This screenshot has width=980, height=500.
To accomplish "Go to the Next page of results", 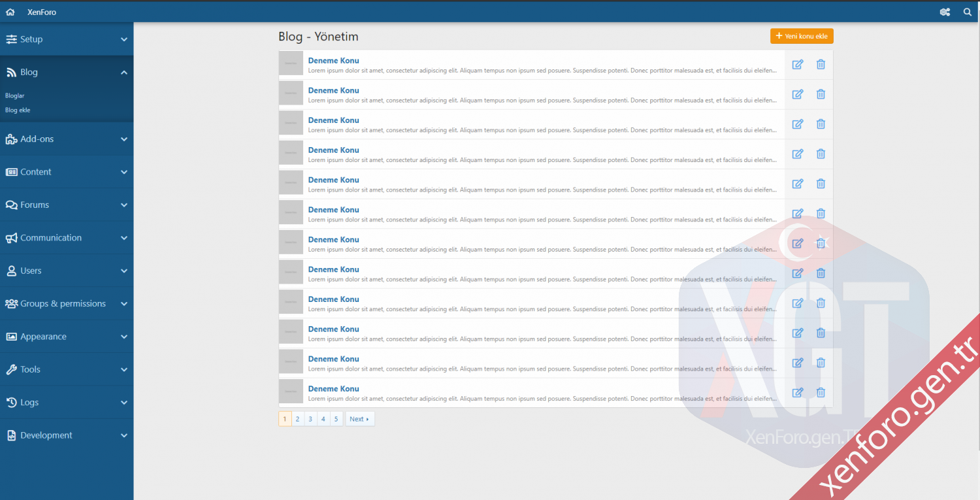I will 359,419.
